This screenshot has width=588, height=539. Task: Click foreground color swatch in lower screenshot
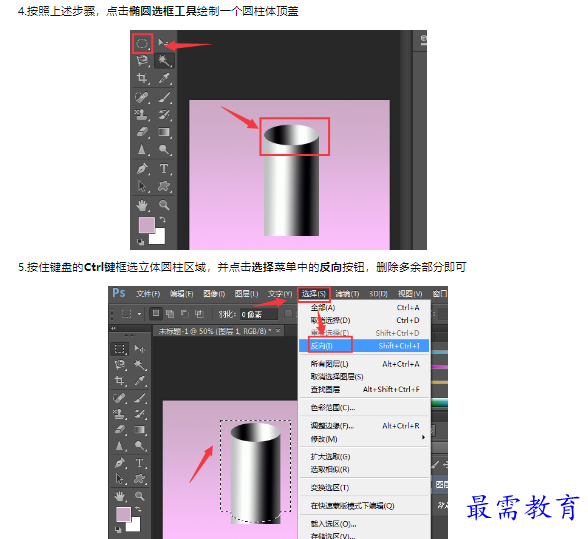click(x=123, y=514)
